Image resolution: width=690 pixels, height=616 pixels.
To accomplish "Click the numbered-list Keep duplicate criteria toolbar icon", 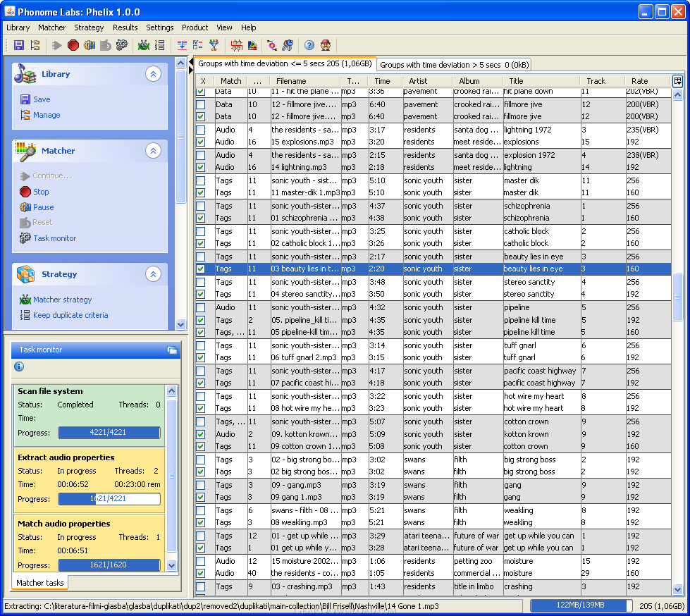I will (x=160, y=45).
